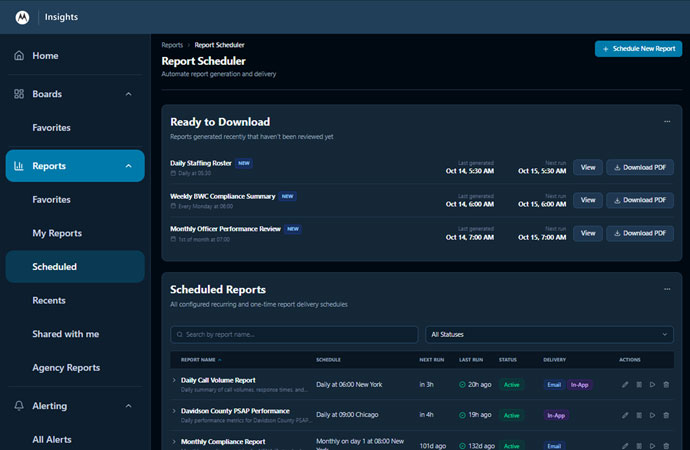Click the Next Run column header

click(432, 359)
